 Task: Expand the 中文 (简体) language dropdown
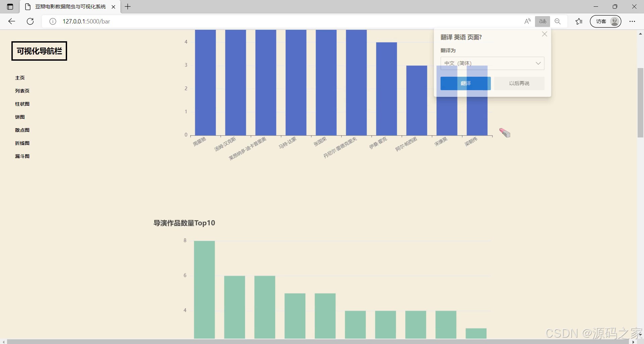click(x=492, y=63)
